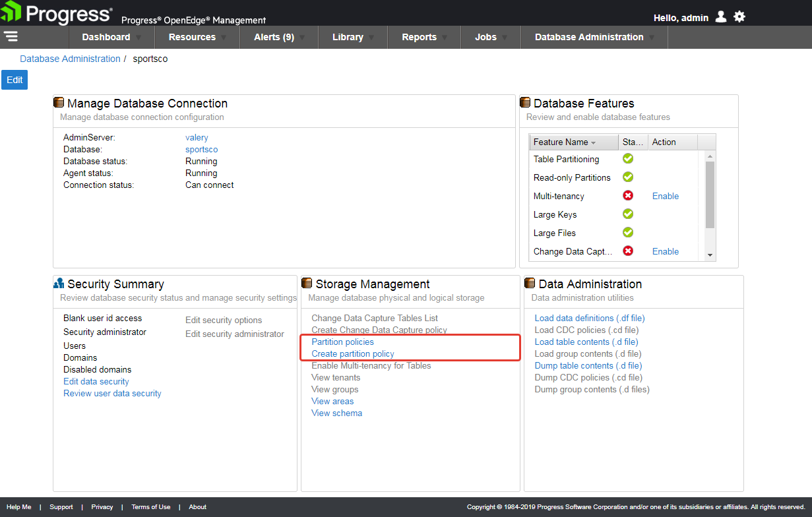Click Edit security options

(224, 320)
